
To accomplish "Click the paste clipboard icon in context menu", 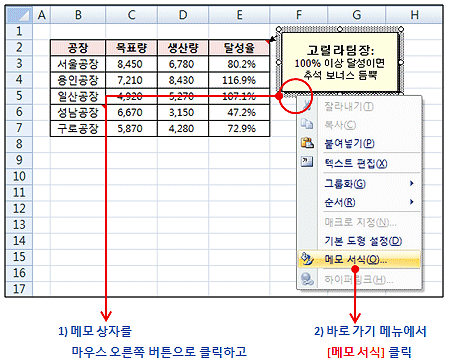I will click(x=307, y=143).
